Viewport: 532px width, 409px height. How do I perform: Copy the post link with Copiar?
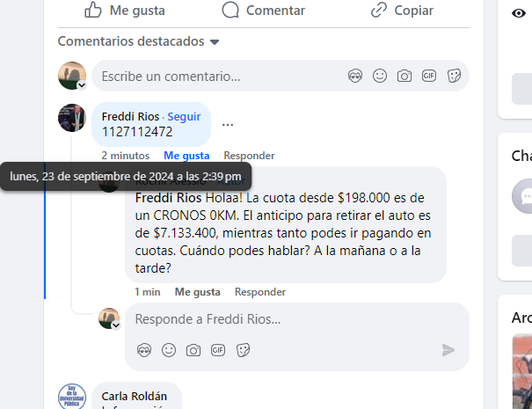coord(402,11)
